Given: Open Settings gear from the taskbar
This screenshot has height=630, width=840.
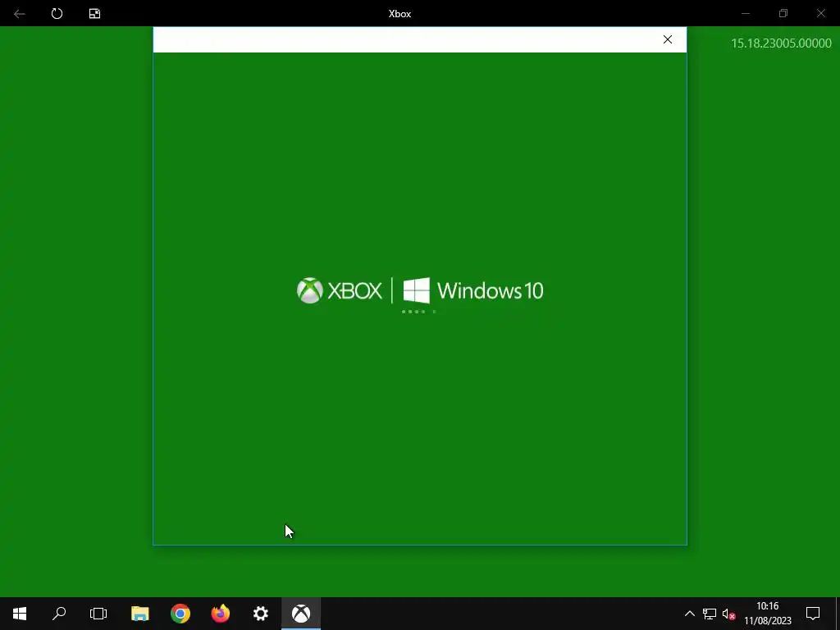Looking at the screenshot, I should click(261, 614).
